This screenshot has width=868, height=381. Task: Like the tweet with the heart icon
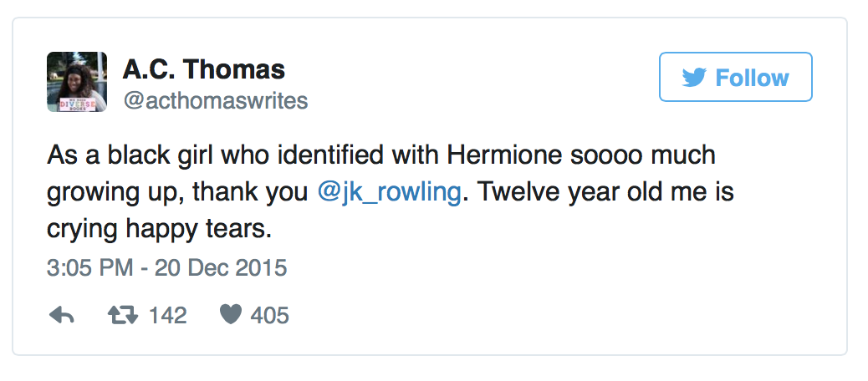[x=231, y=315]
